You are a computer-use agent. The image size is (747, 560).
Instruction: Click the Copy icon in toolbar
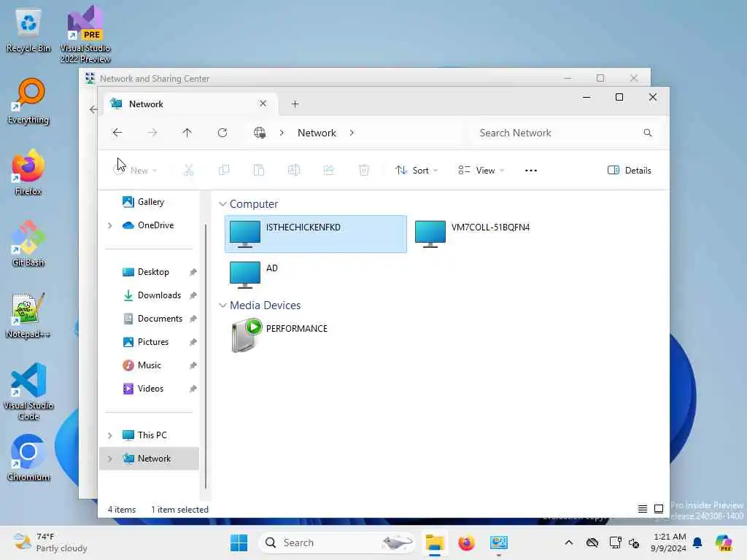(224, 170)
